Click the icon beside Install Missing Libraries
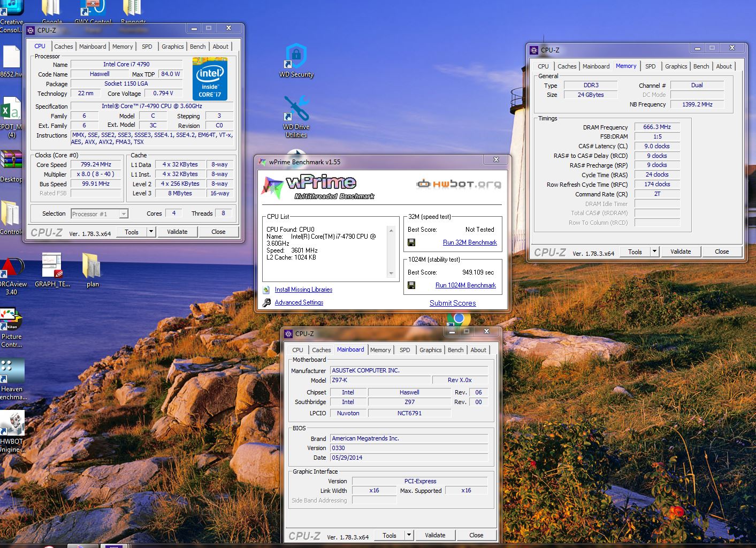The height and width of the screenshot is (548, 756). tap(266, 290)
